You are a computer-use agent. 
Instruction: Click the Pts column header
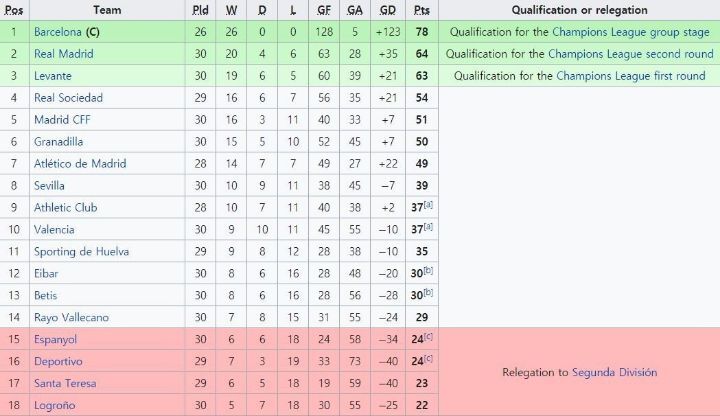coord(421,10)
